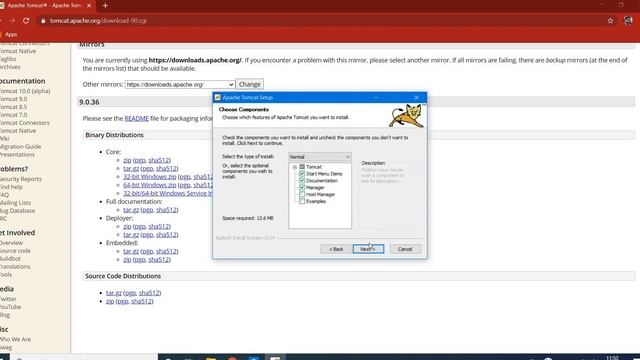Minimize the Apache Tomcat Setup dialog
Screen dimensions: 640x360
[376, 98]
